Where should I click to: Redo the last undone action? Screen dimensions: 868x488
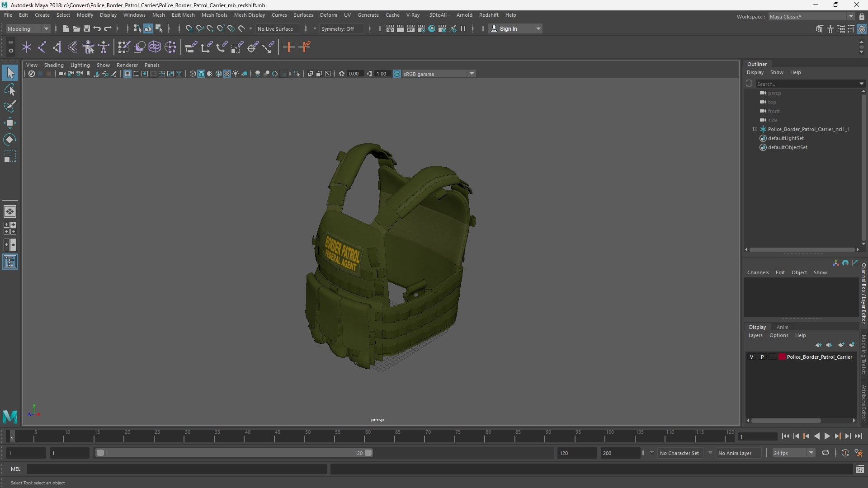(108, 29)
